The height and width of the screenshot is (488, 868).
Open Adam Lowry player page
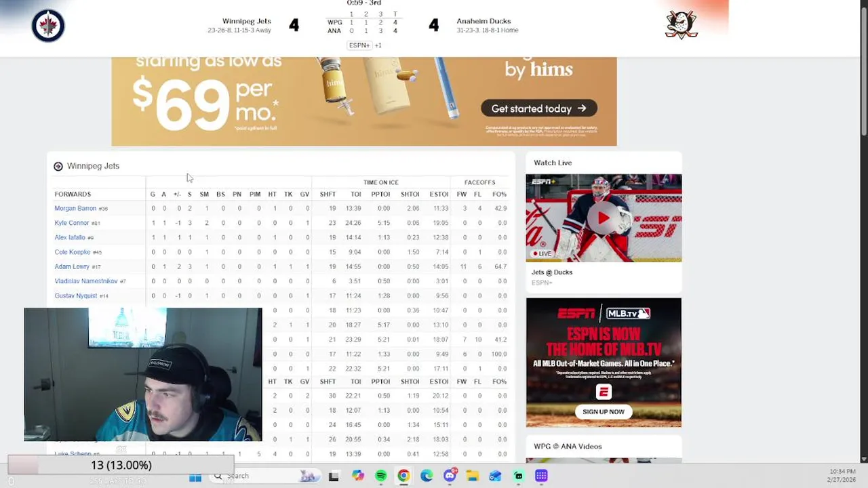coord(72,267)
